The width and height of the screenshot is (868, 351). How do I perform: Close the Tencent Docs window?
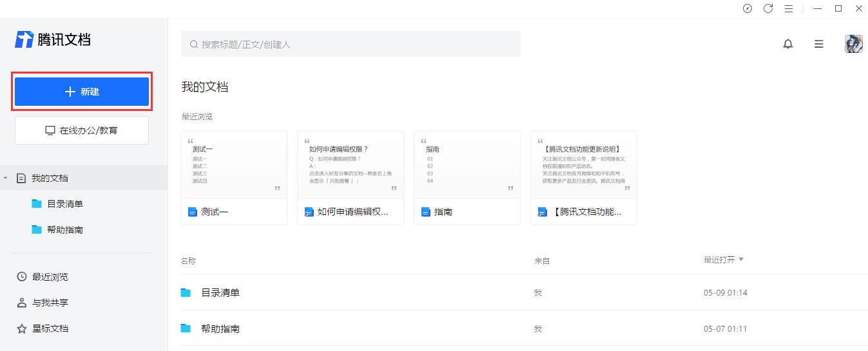858,8
